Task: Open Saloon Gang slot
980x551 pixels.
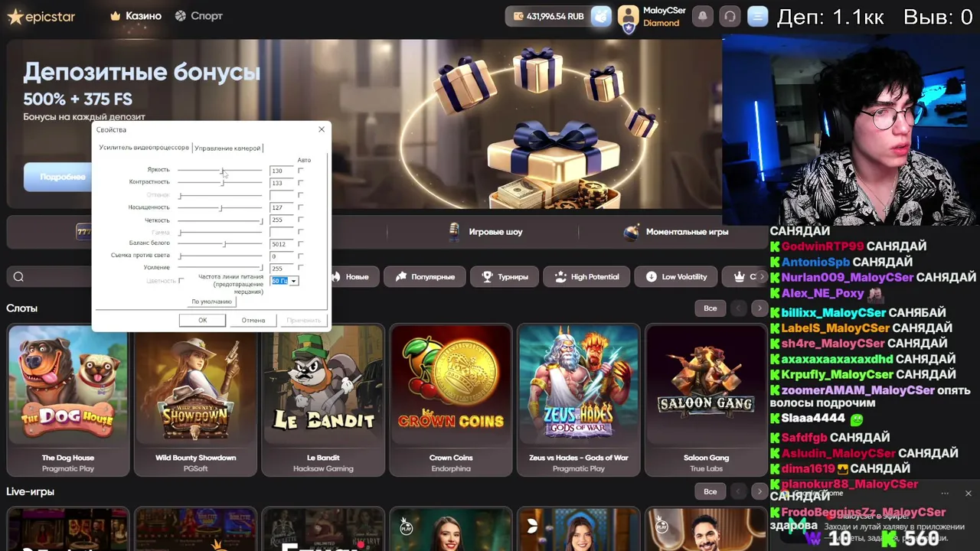Action: pos(706,400)
